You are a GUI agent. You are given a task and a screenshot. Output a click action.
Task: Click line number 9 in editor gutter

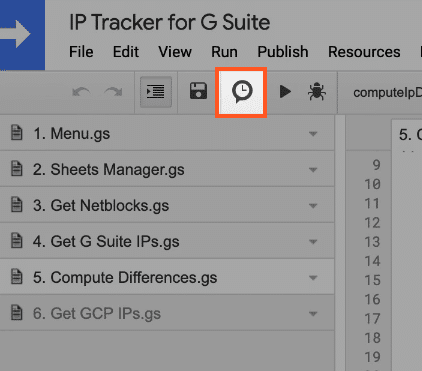tap(376, 165)
